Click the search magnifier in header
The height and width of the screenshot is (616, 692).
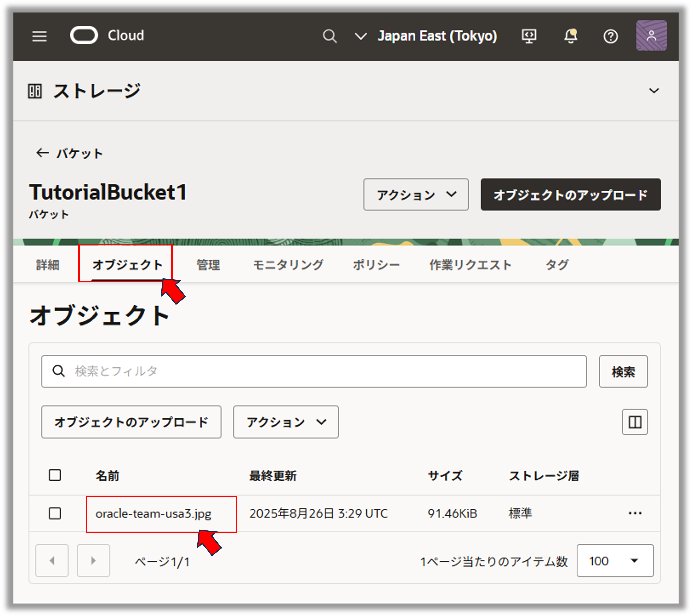click(329, 36)
